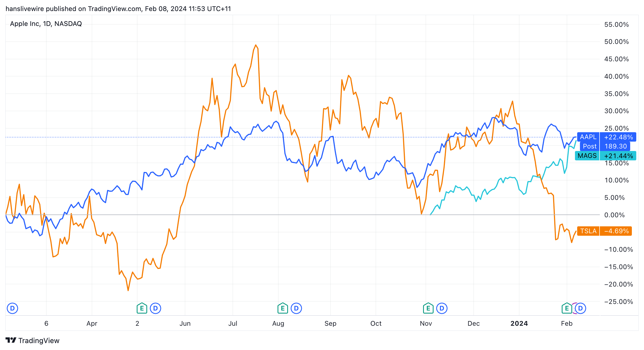Open the August dividend D marker
This screenshot has width=644, height=350.
296,308
